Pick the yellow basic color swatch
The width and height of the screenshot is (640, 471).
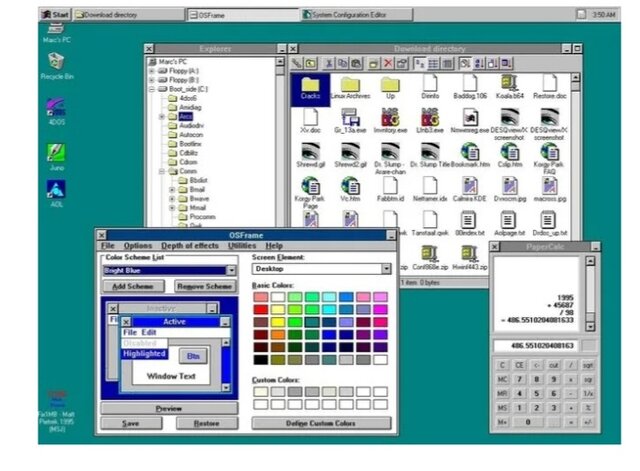tap(278, 322)
